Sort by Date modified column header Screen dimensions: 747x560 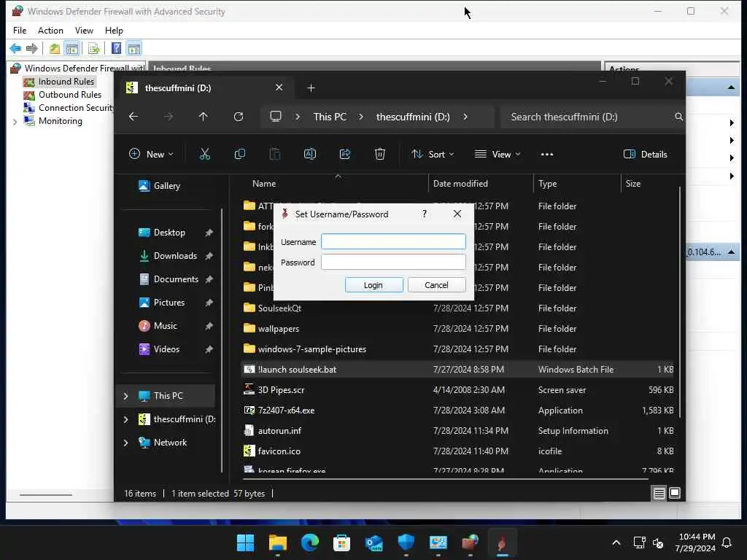click(480, 183)
